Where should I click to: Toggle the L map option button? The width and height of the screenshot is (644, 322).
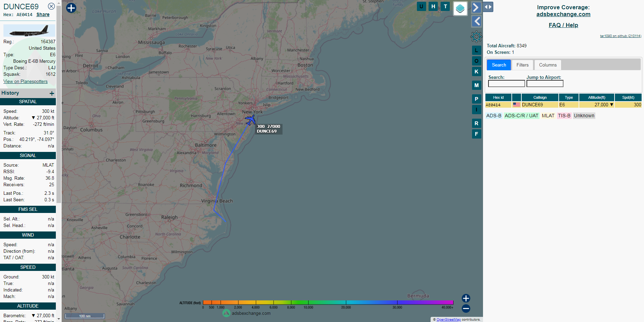(x=476, y=50)
